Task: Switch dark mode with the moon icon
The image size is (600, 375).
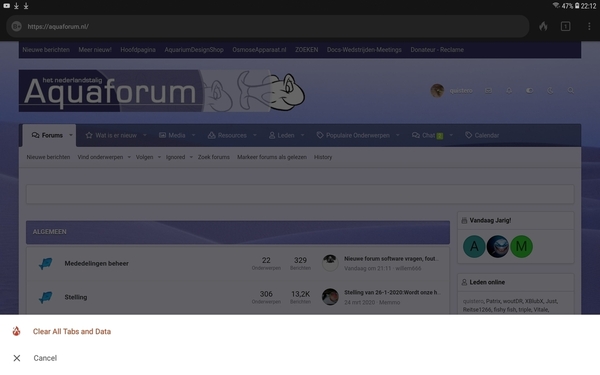Action: (x=550, y=91)
